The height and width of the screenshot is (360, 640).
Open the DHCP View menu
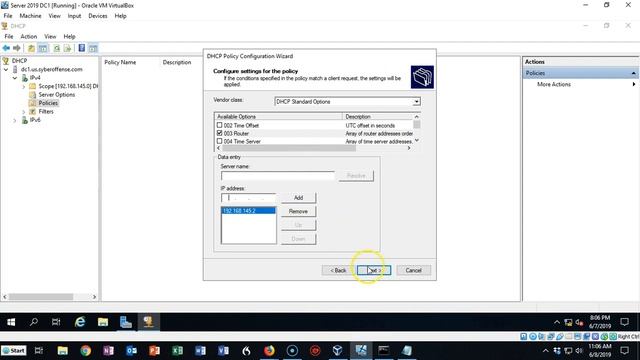50,36
